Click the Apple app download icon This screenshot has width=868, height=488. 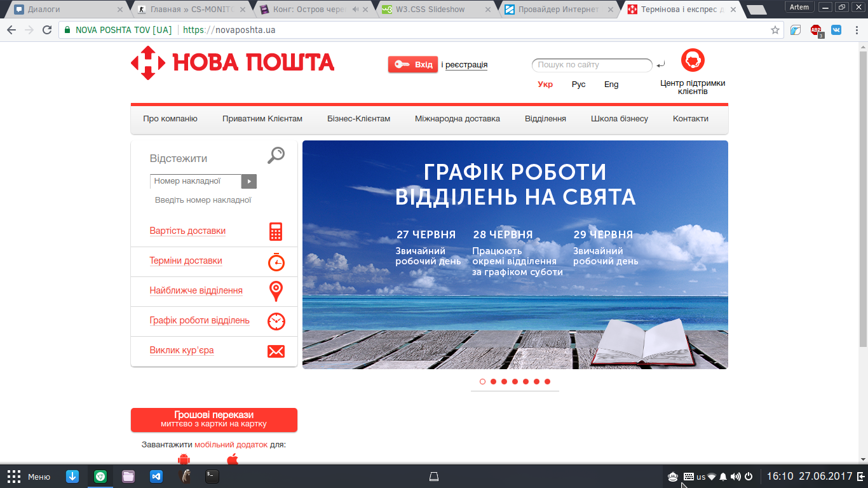(233, 459)
